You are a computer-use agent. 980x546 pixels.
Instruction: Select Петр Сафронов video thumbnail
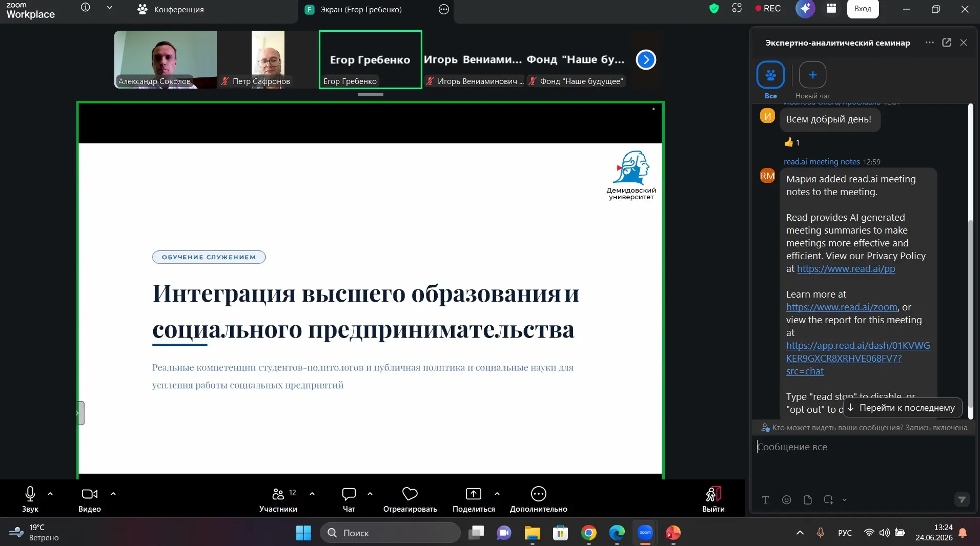268,59
